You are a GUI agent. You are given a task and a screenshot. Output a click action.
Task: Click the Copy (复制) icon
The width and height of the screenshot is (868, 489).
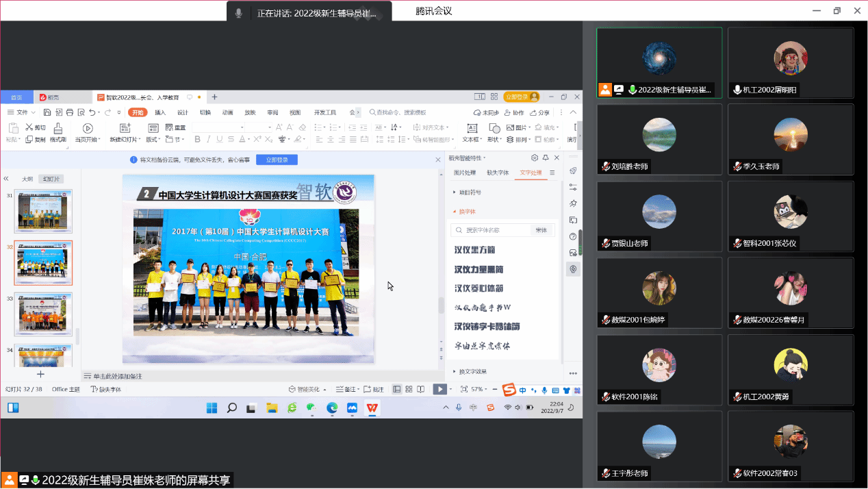[29, 140]
